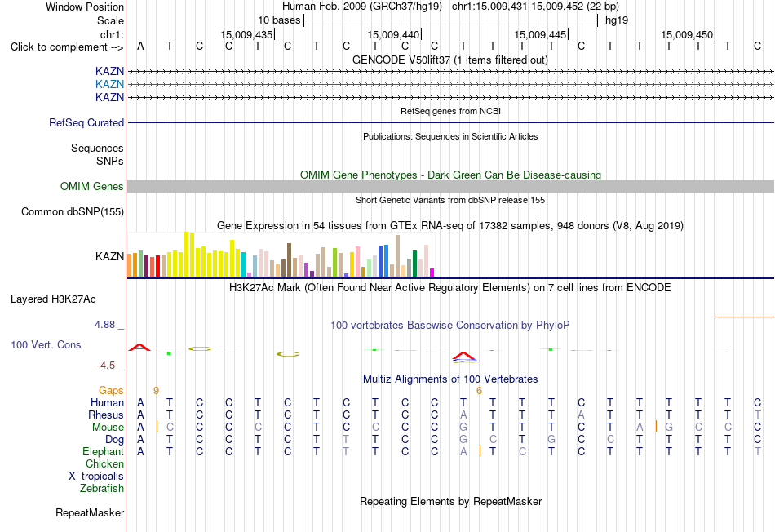The image size is (775, 532).
Task: Click the '10 bases' scale label
Action: tap(279, 20)
